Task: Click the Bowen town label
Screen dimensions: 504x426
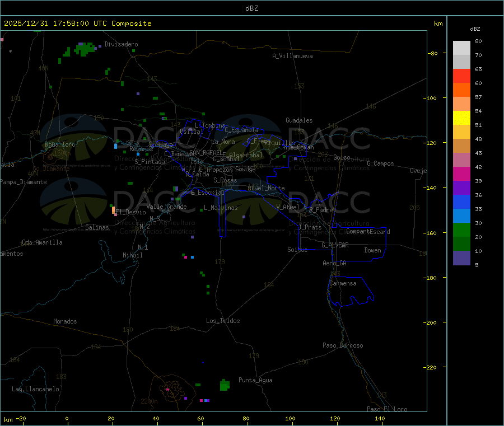Action: pyautogui.click(x=372, y=250)
